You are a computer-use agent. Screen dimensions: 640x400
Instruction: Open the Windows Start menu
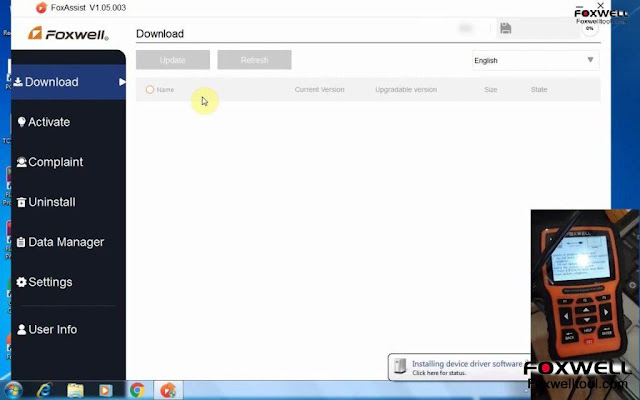[x=13, y=391]
